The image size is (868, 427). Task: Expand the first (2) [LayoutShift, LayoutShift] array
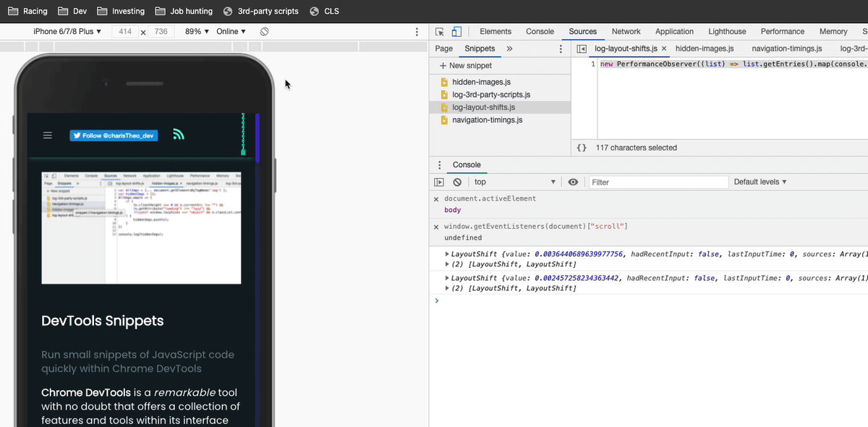(x=447, y=264)
